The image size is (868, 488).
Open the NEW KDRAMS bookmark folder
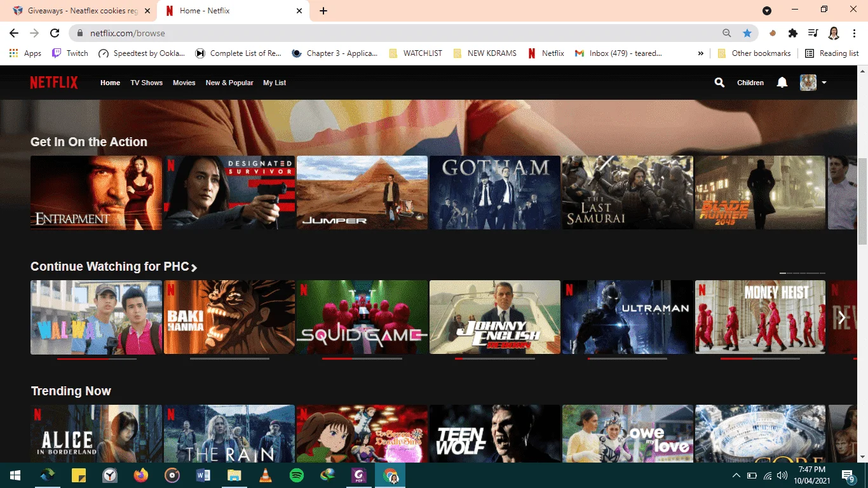click(x=484, y=53)
